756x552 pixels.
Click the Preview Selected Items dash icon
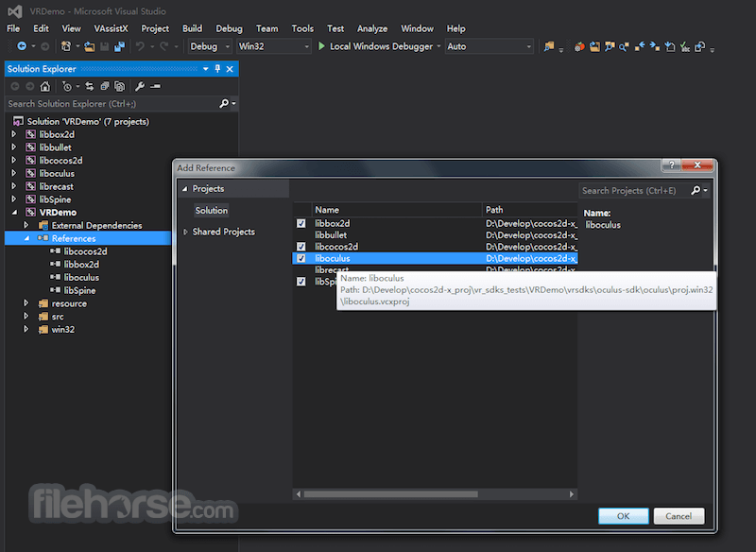(x=155, y=86)
